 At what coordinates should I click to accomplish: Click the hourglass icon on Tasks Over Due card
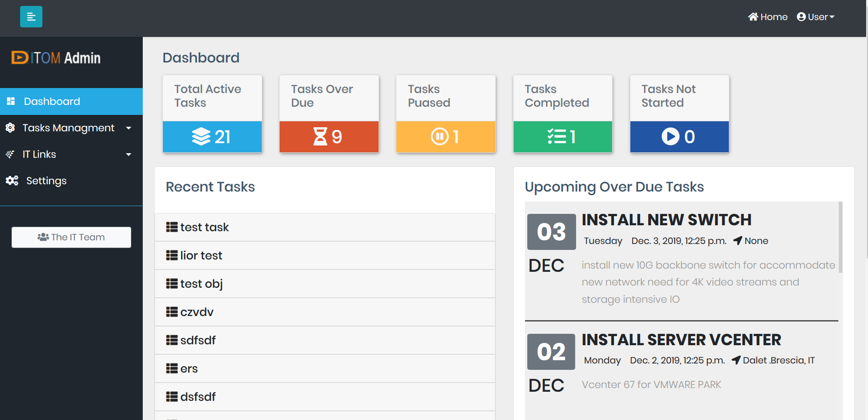pyautogui.click(x=321, y=136)
